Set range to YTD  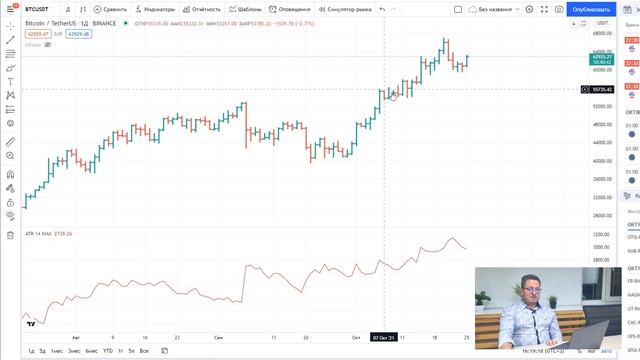(x=108, y=351)
